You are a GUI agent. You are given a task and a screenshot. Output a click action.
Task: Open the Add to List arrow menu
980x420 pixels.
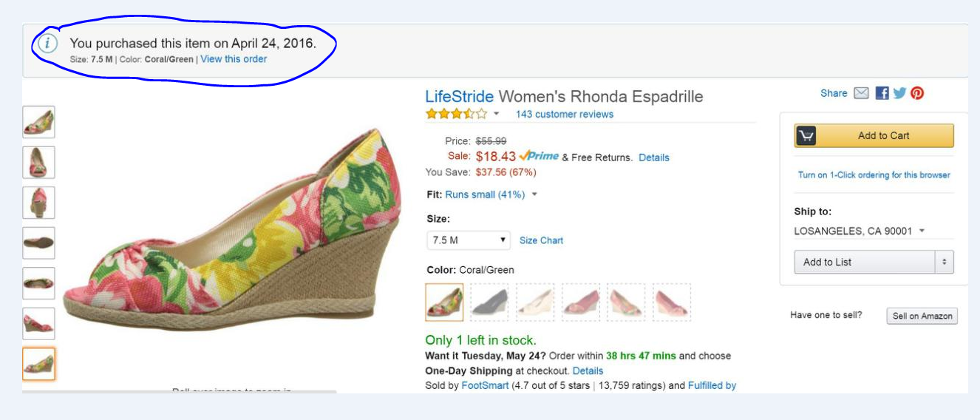pos(944,262)
